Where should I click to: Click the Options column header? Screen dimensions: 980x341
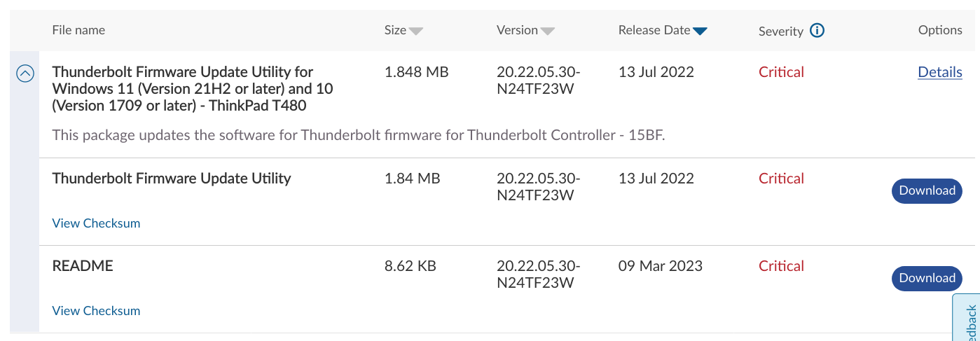(x=940, y=30)
